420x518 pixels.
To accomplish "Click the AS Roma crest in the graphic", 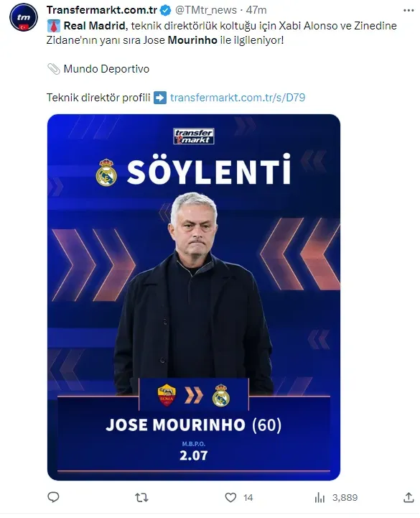I will coord(167,395).
